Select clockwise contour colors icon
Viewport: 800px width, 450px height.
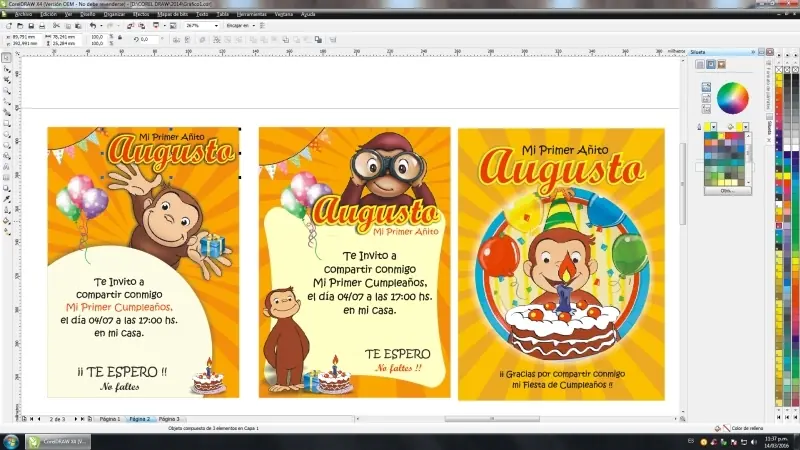click(706, 98)
